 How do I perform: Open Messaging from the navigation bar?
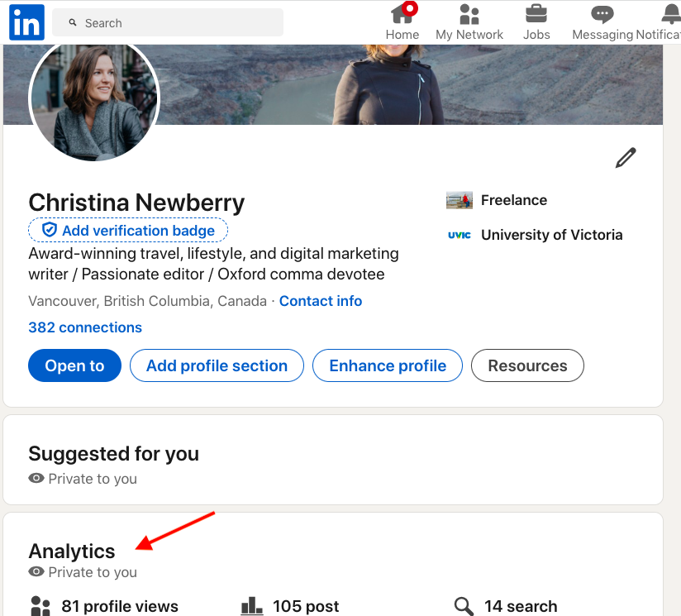click(601, 15)
